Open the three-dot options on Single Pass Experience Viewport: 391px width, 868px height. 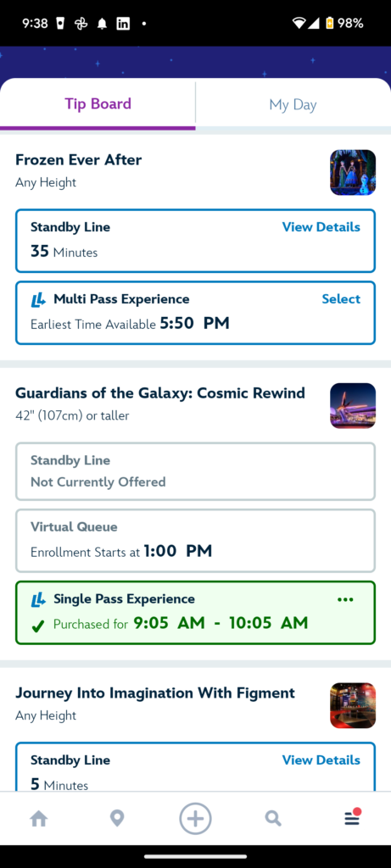345,599
